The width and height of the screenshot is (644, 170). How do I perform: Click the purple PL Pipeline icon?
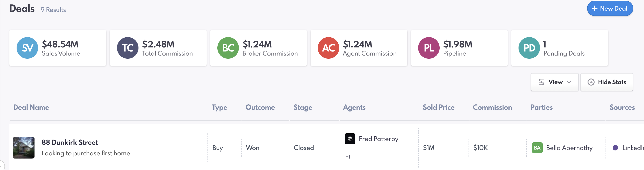(x=429, y=48)
